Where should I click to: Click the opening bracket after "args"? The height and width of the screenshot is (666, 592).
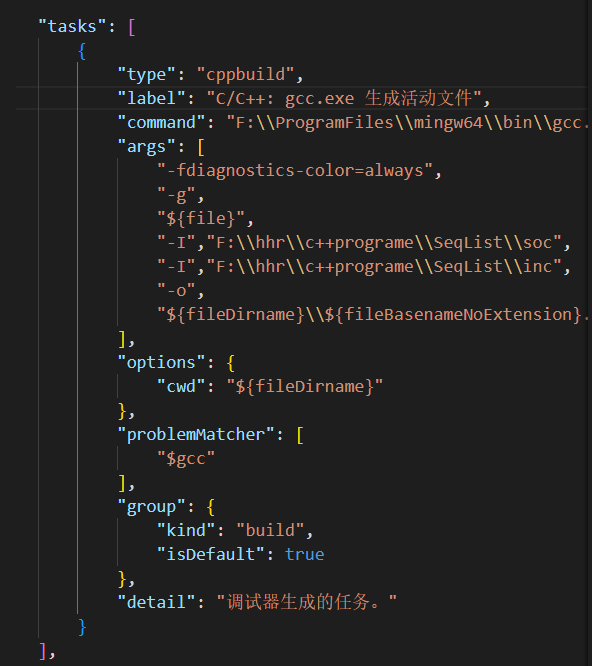[201, 147]
